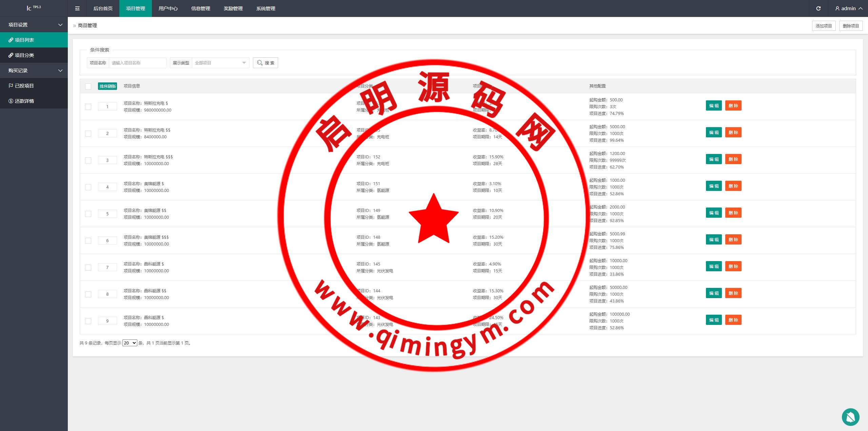Open 已投项目 flag icon item
868x431 pixels.
pyautogui.click(x=11, y=86)
